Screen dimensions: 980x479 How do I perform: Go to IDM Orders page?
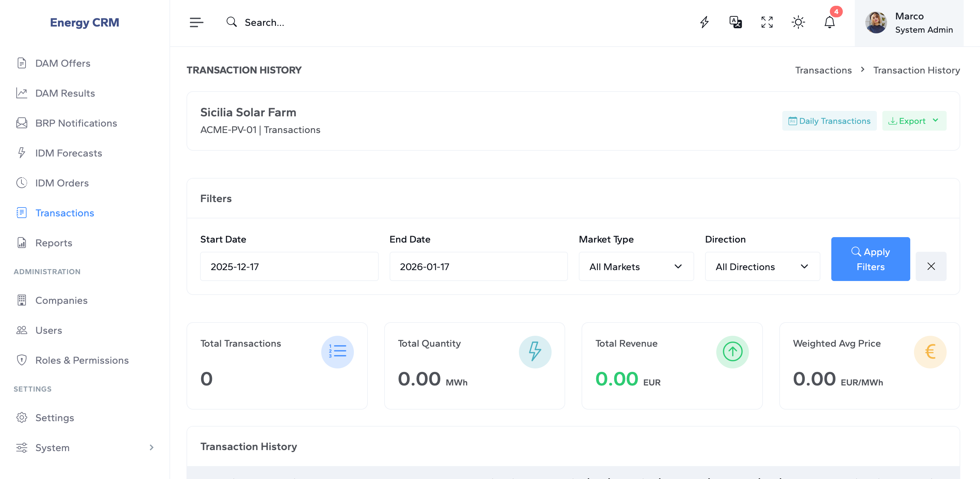click(62, 183)
